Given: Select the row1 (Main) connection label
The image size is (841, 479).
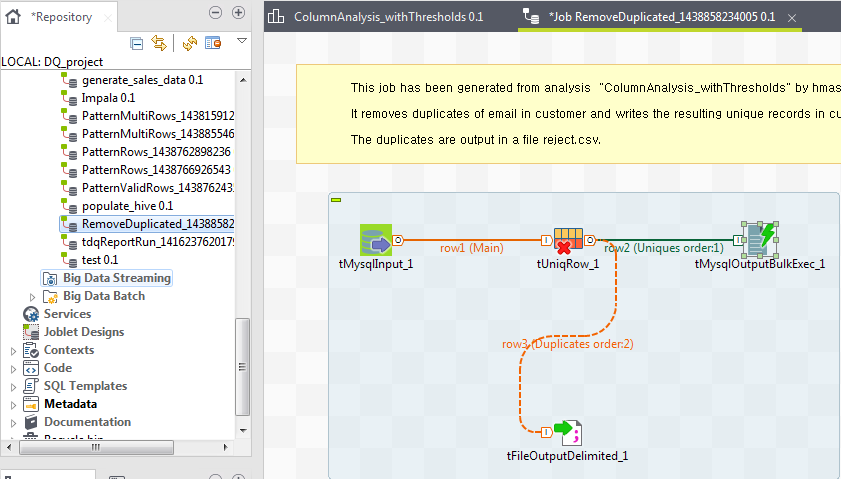Looking at the screenshot, I should (x=471, y=248).
